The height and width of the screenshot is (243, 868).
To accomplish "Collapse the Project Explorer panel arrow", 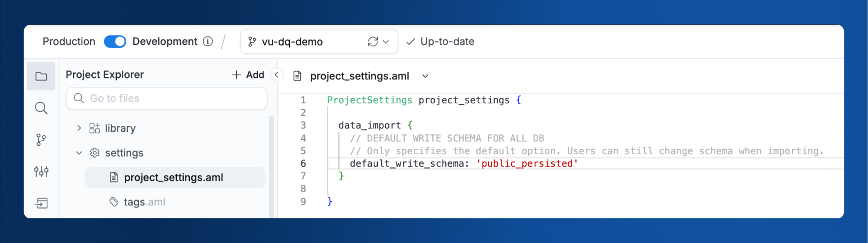I will coord(277,75).
